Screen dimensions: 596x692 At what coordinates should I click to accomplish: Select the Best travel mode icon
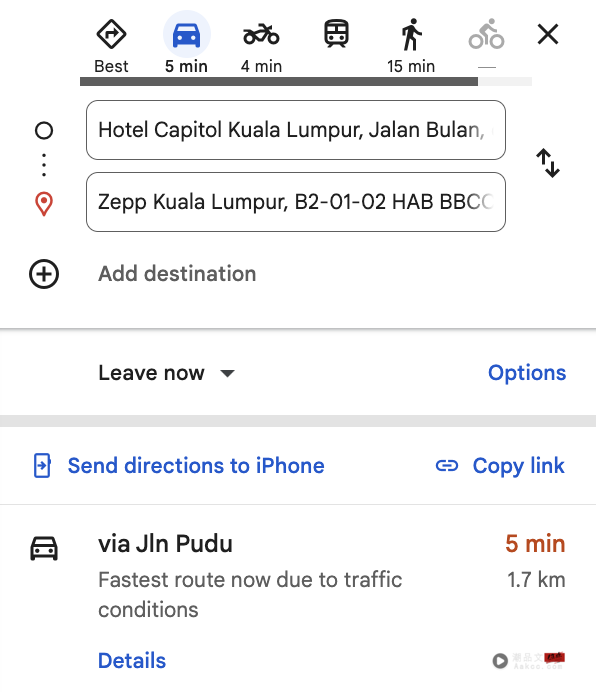coord(111,34)
